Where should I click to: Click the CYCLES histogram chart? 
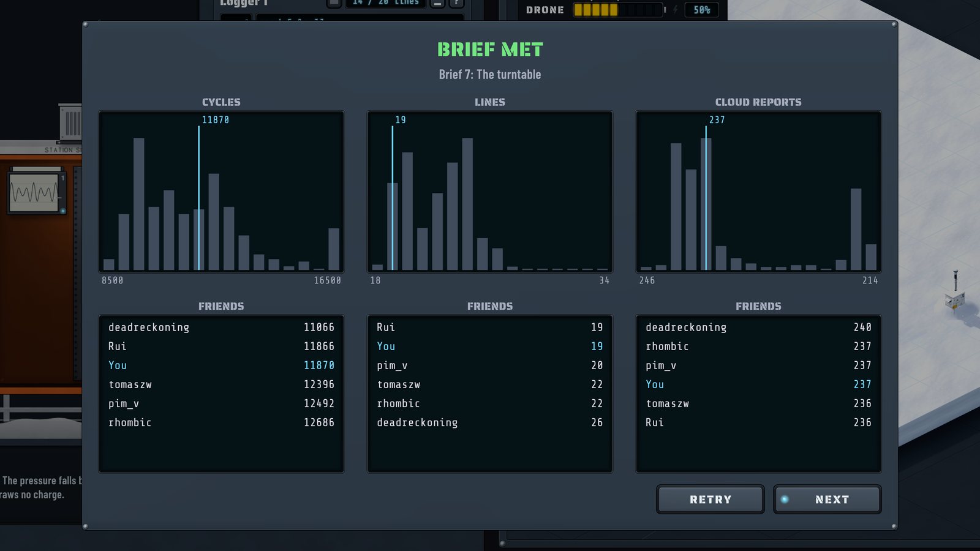coord(221,192)
